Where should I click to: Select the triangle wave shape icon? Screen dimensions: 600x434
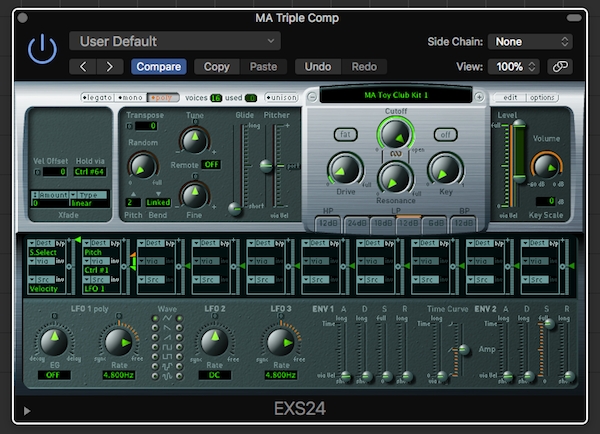tap(167, 318)
